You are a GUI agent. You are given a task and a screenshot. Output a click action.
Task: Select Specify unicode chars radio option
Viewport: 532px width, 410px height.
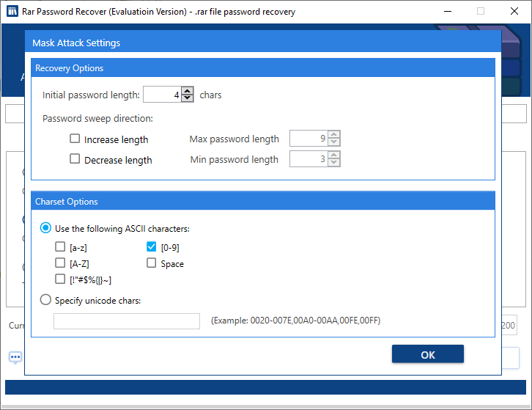tap(45, 299)
